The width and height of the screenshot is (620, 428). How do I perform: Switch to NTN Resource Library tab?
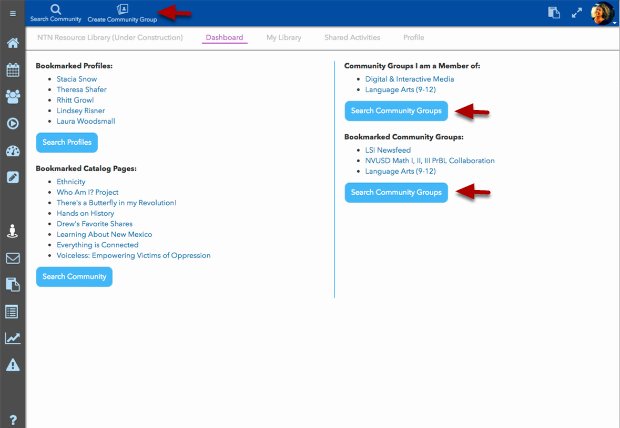coord(110,38)
